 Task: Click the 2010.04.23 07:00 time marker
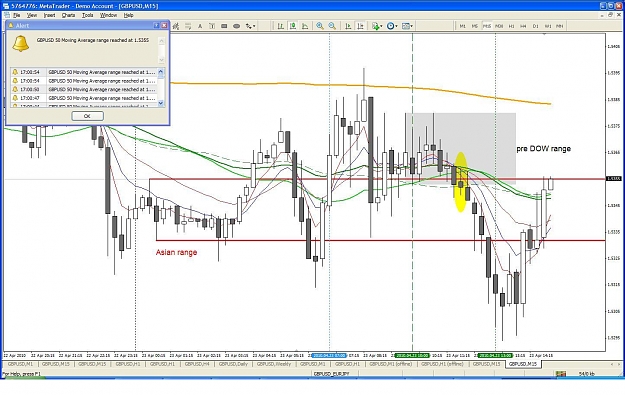[329, 355]
